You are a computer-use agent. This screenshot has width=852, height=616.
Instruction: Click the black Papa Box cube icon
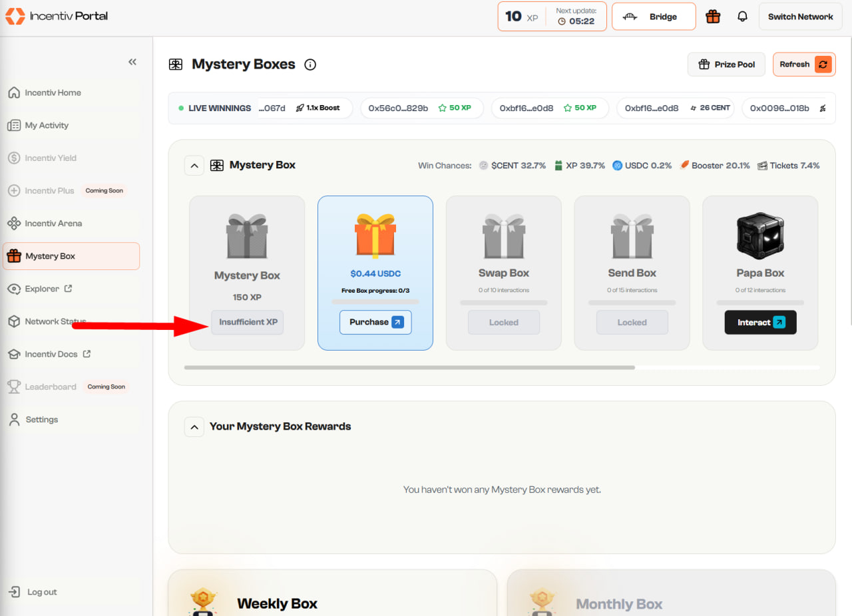click(x=760, y=236)
